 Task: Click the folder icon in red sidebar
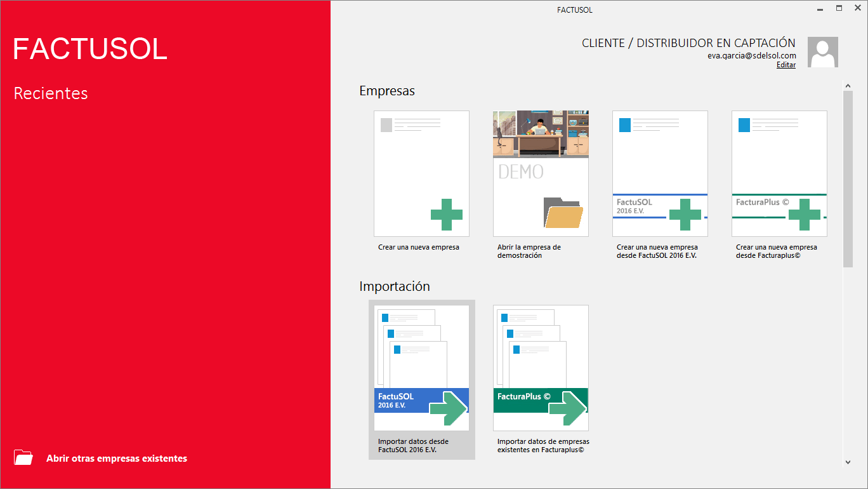(x=23, y=458)
